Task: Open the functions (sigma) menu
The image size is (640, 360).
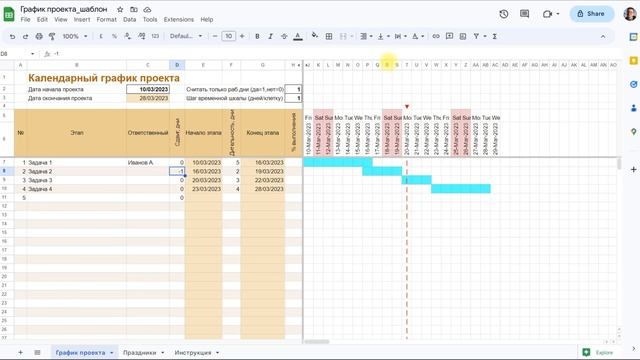Action: pyautogui.click(x=494, y=36)
